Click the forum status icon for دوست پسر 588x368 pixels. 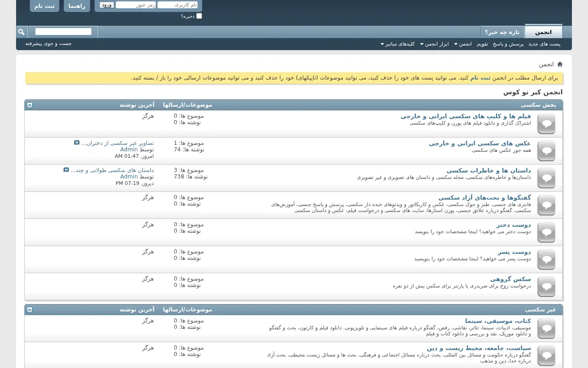tap(547, 260)
